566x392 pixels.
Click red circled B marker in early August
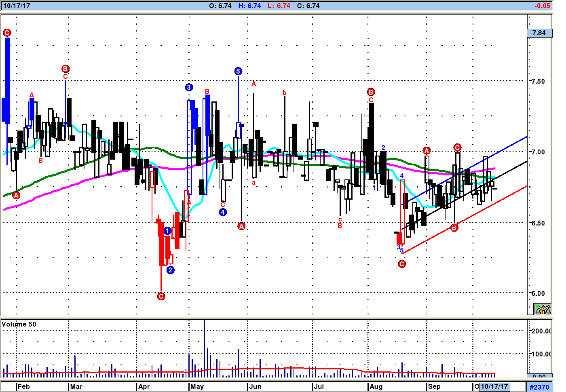coord(371,92)
